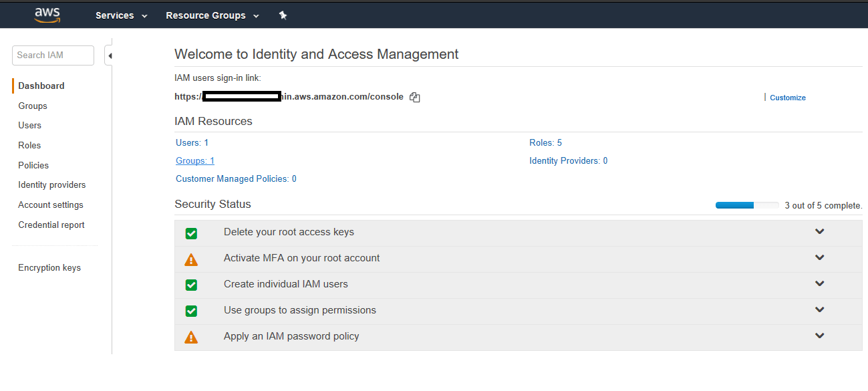Screen dimensions: 868x391
Task: Expand Delete your root access keys chevron
Action: (x=820, y=232)
